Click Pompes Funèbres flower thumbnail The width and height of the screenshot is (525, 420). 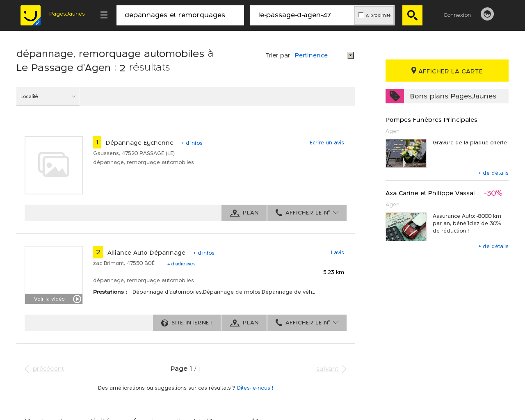point(406,153)
